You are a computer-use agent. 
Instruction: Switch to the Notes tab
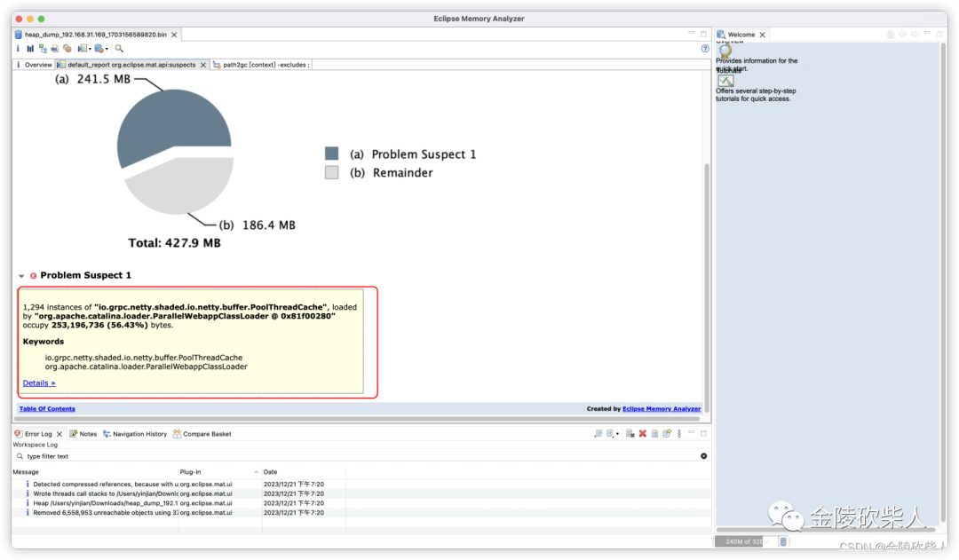coord(83,434)
